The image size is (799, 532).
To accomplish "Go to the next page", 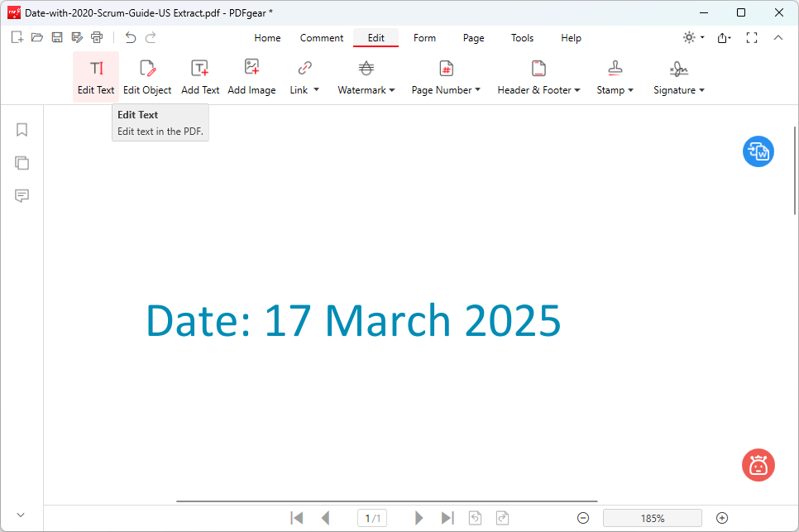I will pos(419,518).
